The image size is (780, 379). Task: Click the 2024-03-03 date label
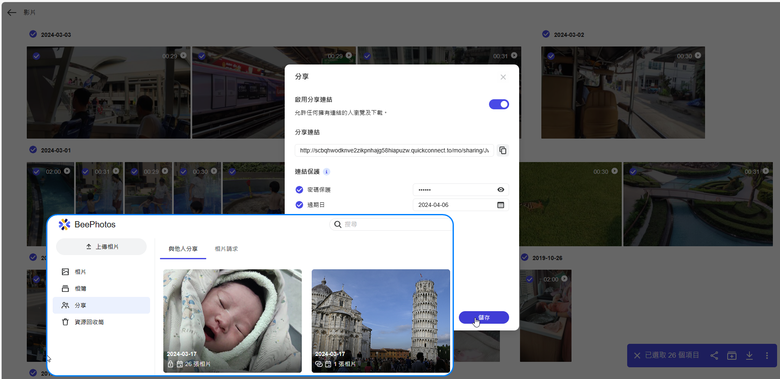click(56, 35)
